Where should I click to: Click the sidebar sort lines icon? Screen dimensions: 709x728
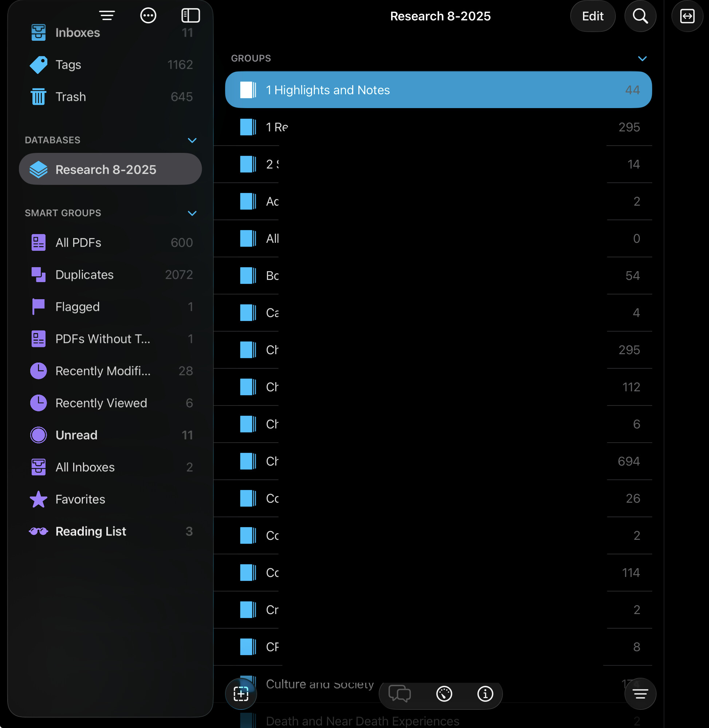[x=107, y=16]
